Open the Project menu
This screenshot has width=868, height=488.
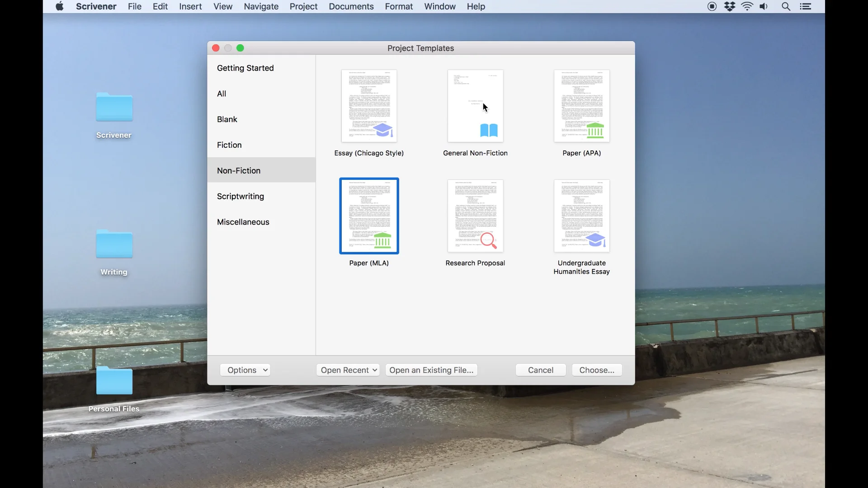pyautogui.click(x=304, y=6)
